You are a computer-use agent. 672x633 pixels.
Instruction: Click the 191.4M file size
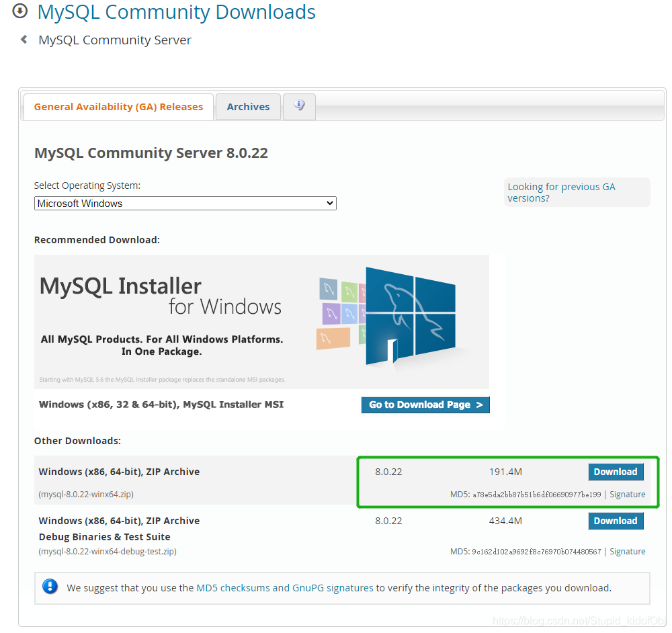pos(505,472)
